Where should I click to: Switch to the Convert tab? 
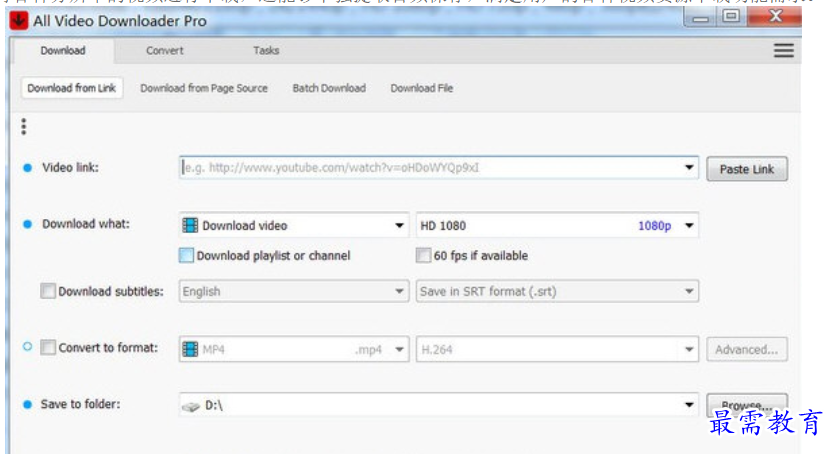[x=164, y=51]
